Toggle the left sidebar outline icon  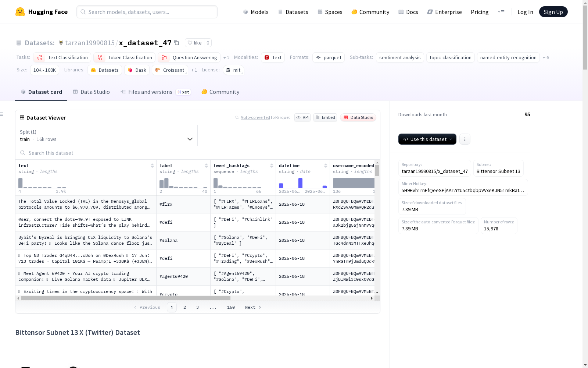[x=2, y=114]
